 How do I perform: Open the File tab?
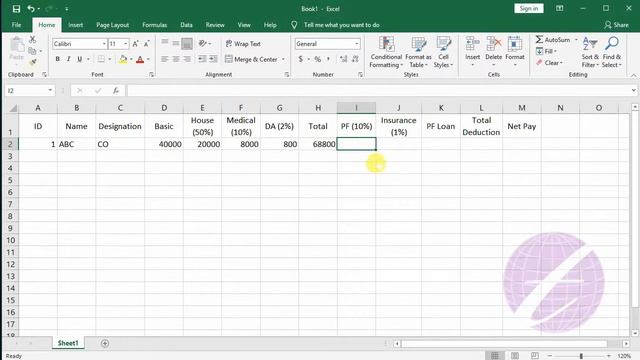(16, 25)
